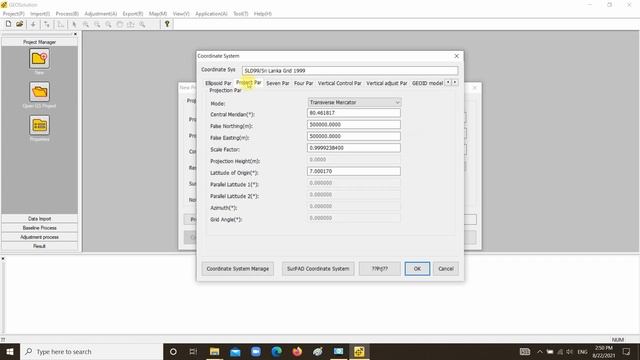Click the False Northing input field
This screenshot has height=360, width=640.
[x=354, y=124]
